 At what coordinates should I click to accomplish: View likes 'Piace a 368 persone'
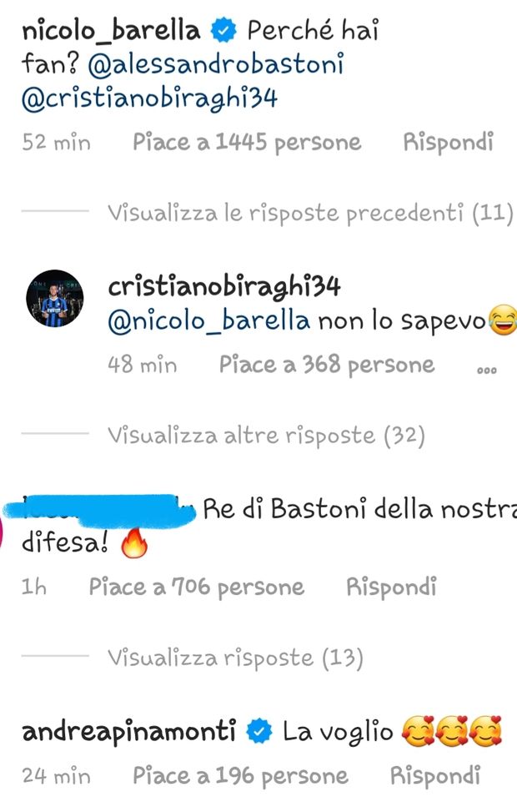pos(327,365)
